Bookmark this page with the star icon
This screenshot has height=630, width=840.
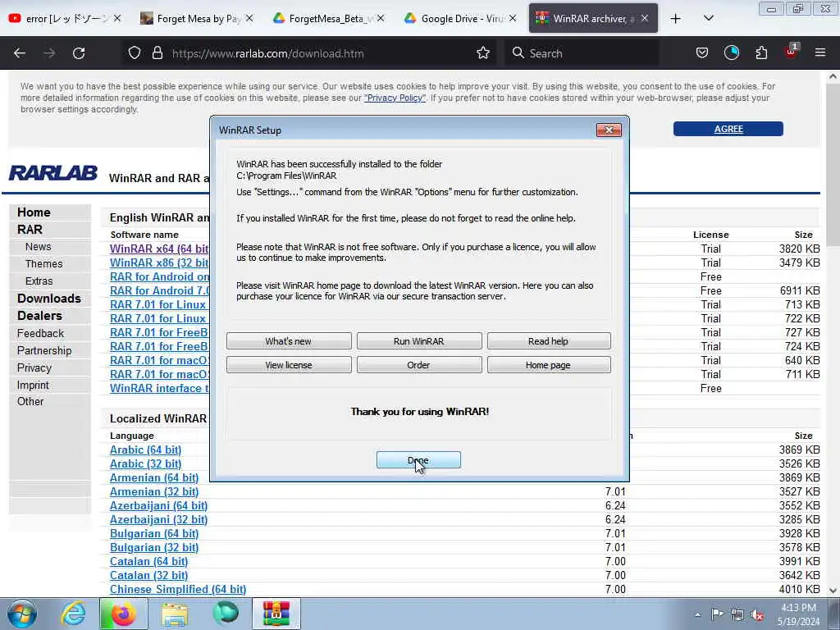tap(483, 53)
